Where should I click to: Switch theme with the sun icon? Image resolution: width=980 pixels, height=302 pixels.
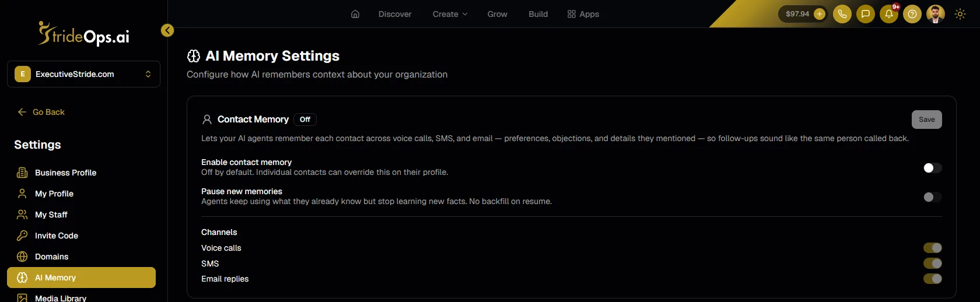coord(960,14)
